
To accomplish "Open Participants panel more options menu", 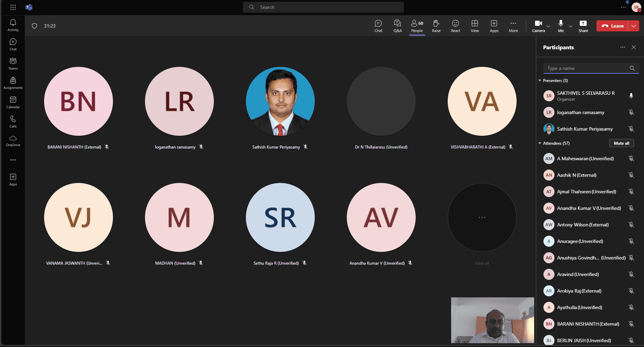I will pos(622,48).
